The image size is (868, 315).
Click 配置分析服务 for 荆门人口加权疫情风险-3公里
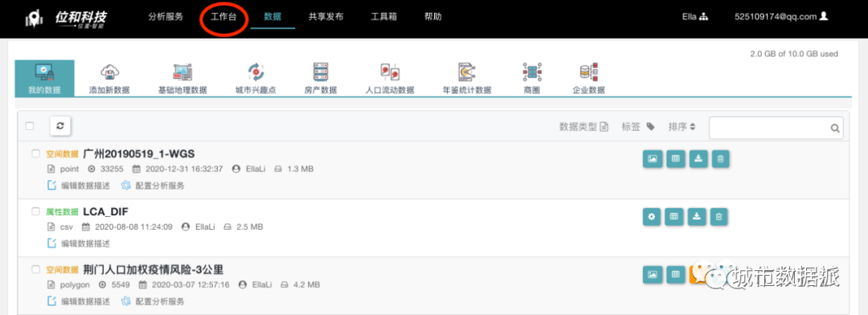click(153, 301)
